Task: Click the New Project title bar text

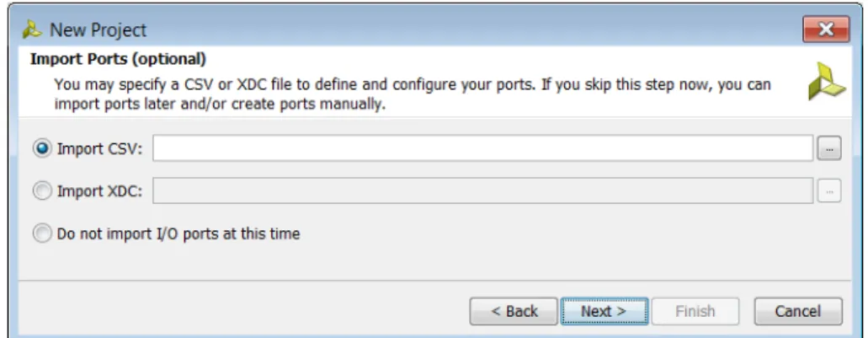Action: click(x=98, y=30)
